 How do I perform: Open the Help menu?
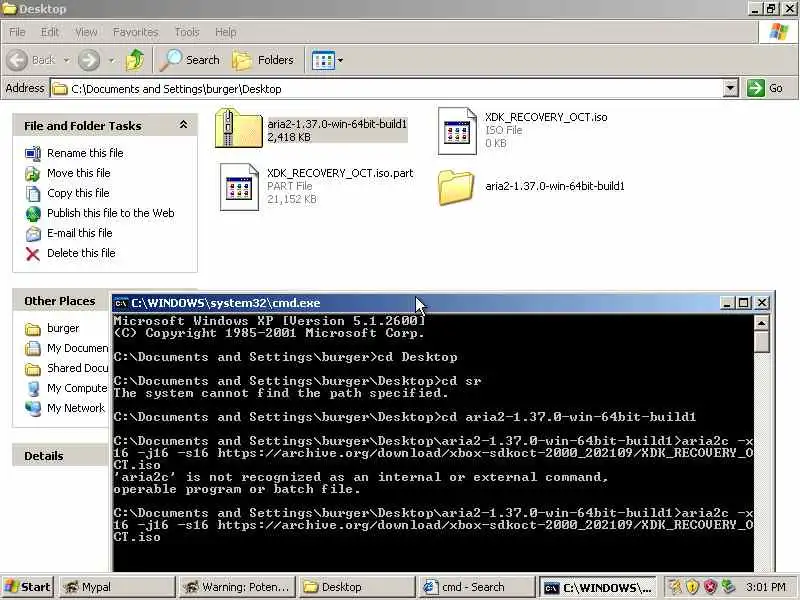(225, 32)
